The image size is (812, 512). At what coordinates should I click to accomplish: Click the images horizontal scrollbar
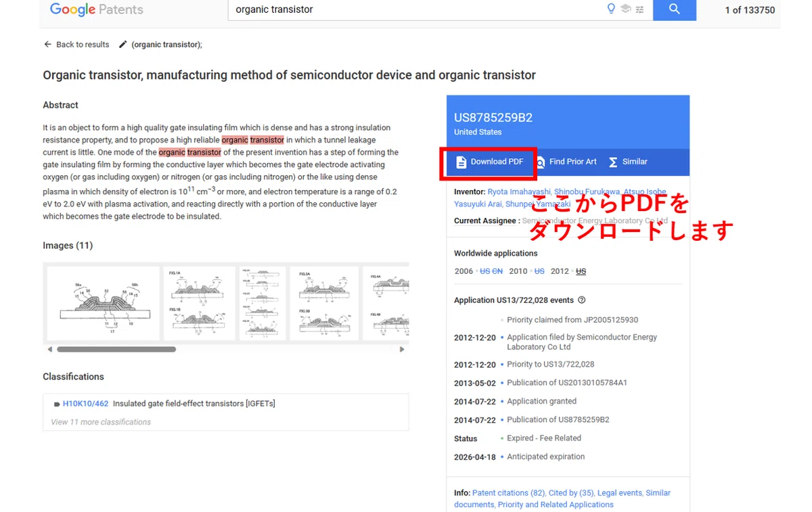[x=116, y=350]
